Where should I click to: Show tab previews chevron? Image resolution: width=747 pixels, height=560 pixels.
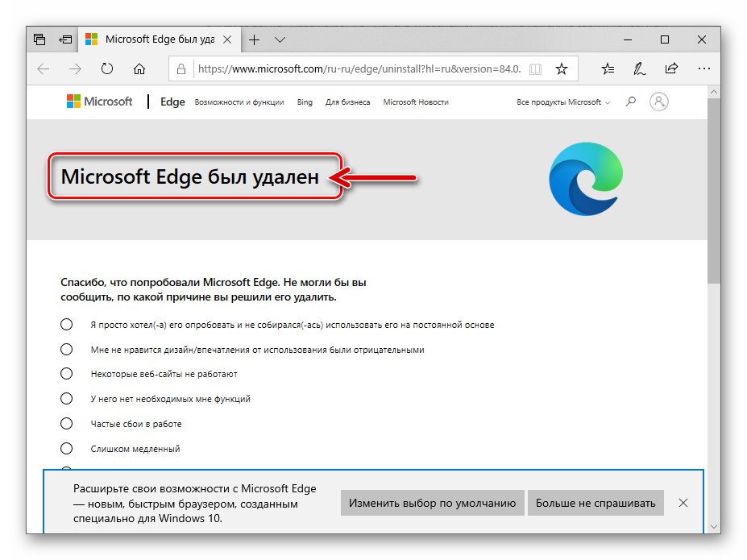click(280, 39)
